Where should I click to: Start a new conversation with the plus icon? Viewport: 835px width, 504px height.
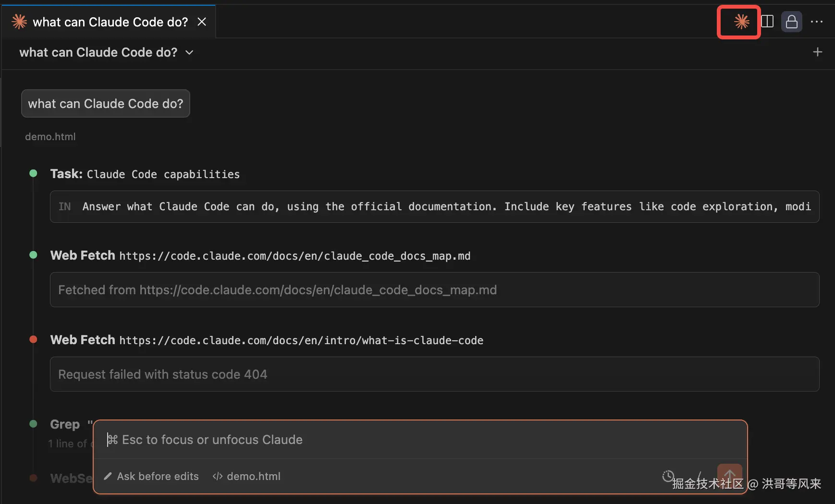point(817,52)
